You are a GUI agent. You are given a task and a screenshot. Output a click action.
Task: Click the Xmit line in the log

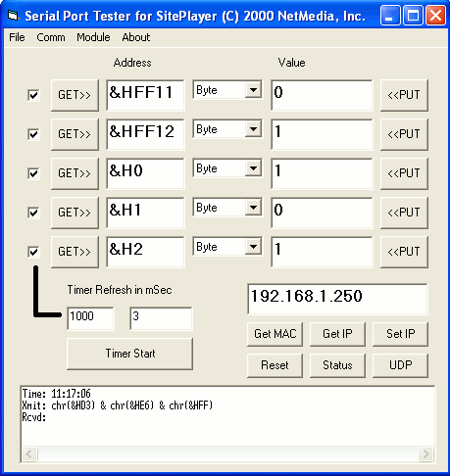(x=118, y=405)
